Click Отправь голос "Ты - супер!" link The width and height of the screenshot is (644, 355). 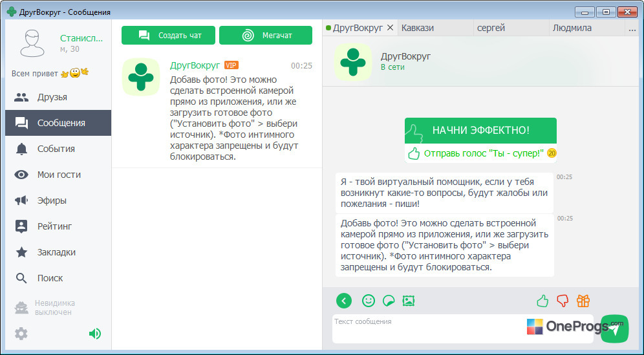484,153
